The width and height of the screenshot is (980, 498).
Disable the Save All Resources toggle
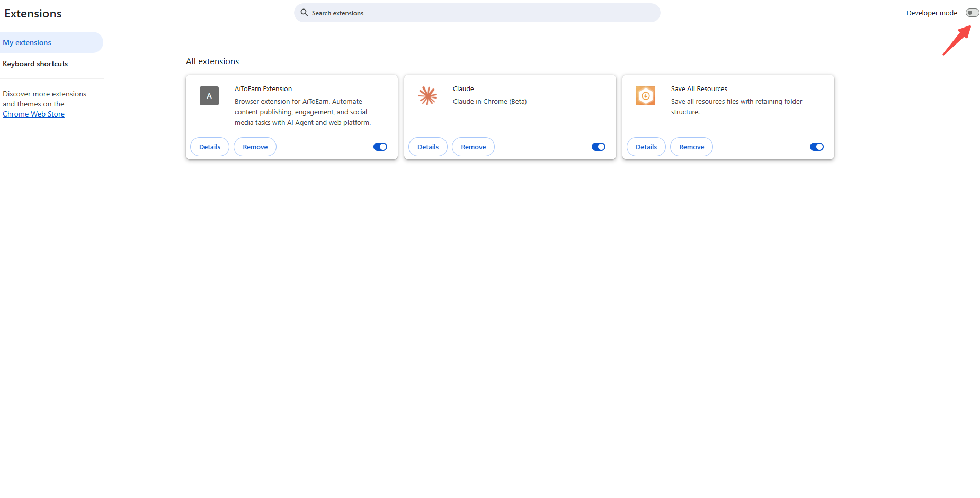click(x=816, y=147)
